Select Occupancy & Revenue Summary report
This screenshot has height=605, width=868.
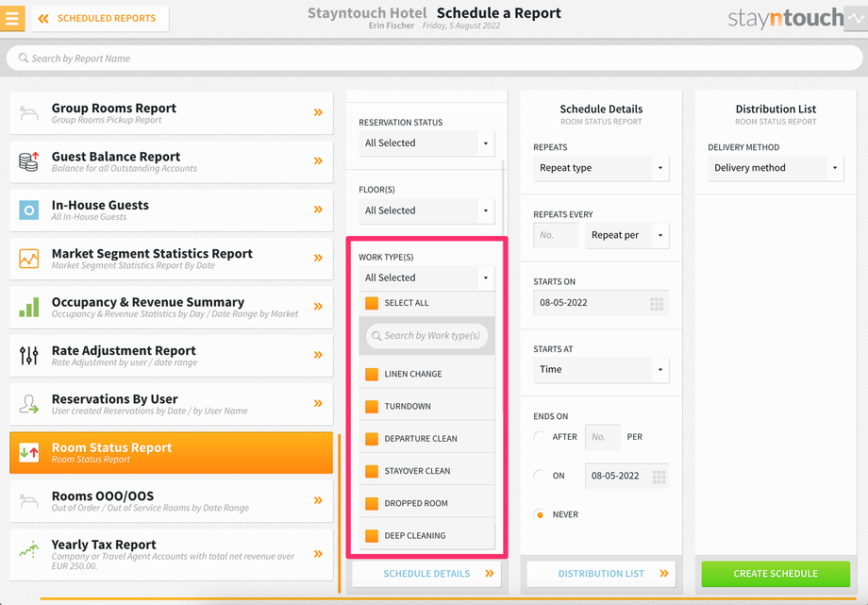tap(171, 307)
